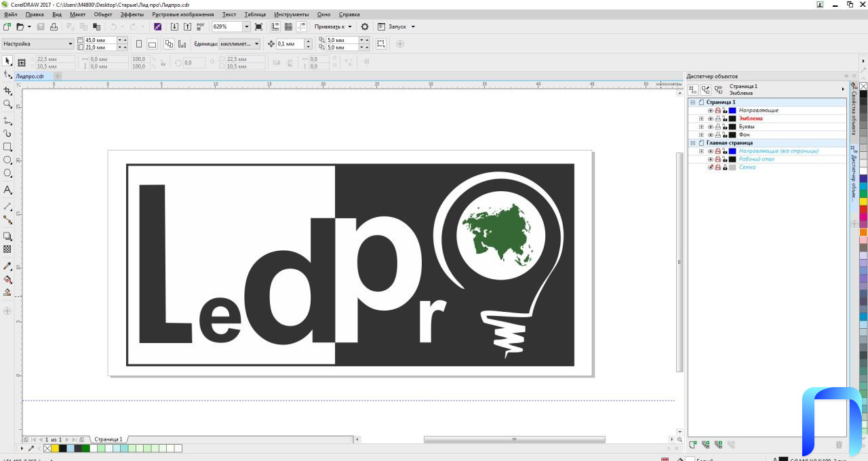
Task: Select the Freehand curve tool
Action: (x=7, y=120)
